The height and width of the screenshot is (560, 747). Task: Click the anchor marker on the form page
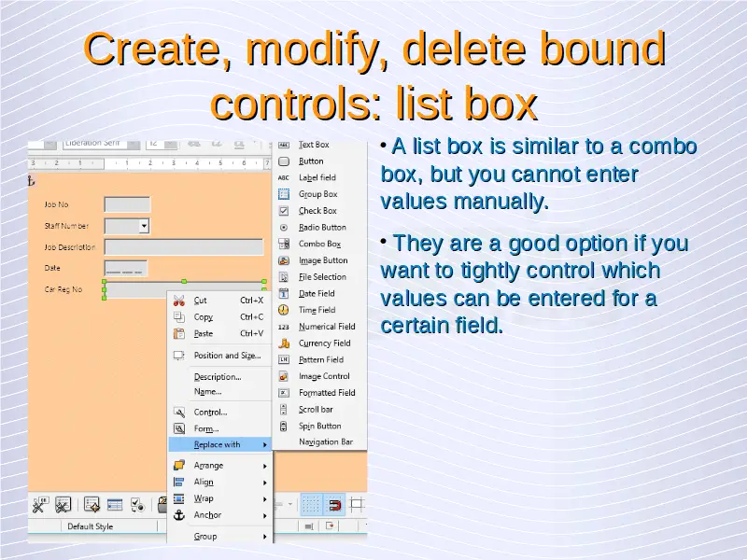(x=31, y=181)
